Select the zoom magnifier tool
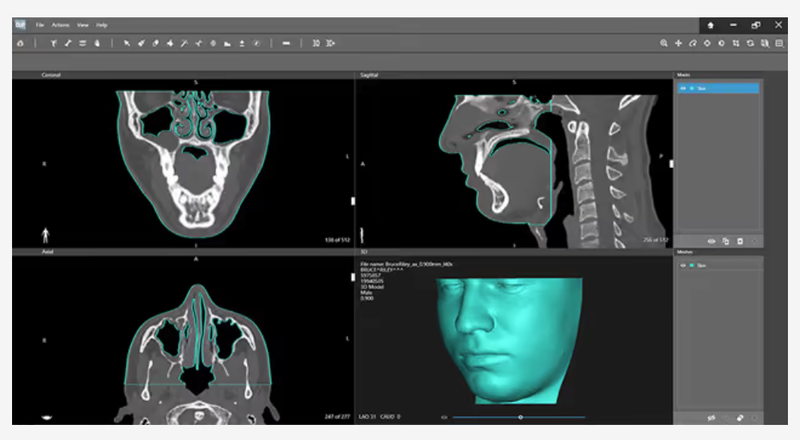This screenshot has height=440, width=800. [664, 43]
